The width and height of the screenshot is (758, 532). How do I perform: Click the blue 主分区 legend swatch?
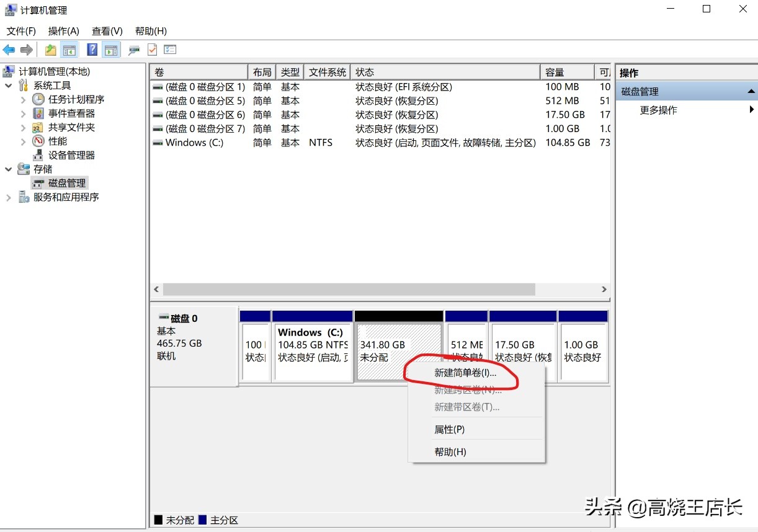pyautogui.click(x=202, y=520)
